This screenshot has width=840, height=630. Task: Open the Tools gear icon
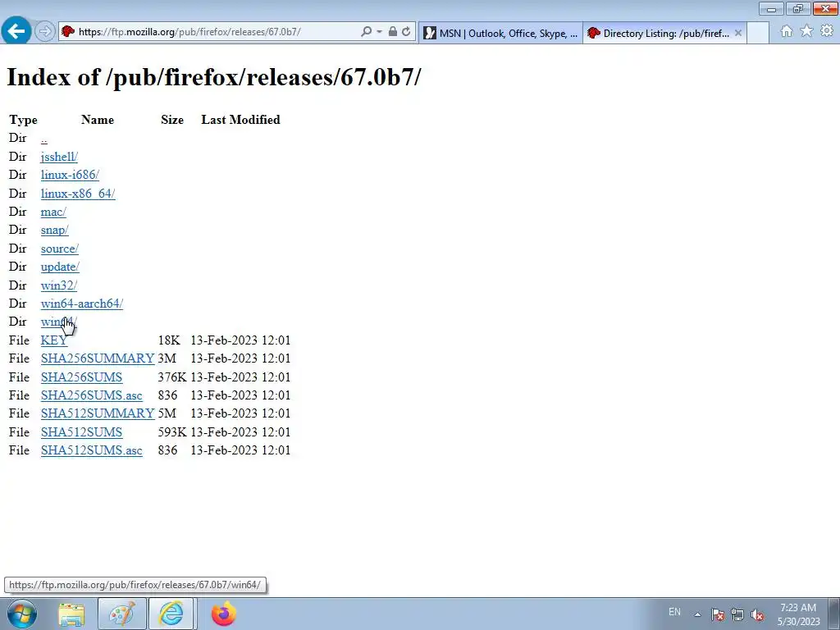(x=827, y=31)
